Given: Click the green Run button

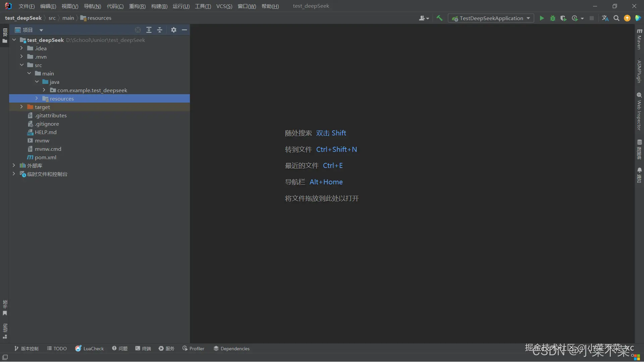Looking at the screenshot, I should (542, 18).
